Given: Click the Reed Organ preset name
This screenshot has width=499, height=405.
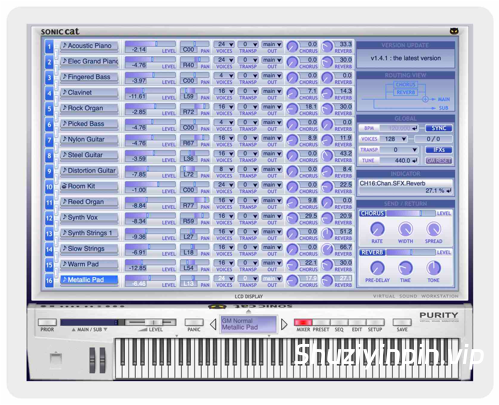Looking at the screenshot, I should point(89,202).
